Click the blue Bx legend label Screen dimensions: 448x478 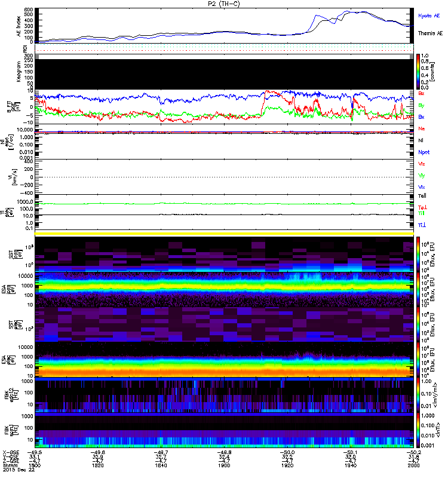coord(421,117)
